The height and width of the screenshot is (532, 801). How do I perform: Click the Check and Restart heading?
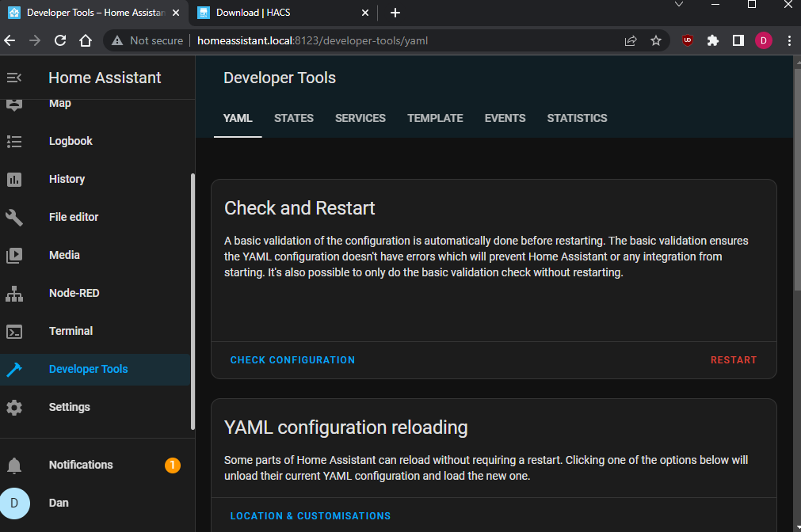pyautogui.click(x=299, y=208)
